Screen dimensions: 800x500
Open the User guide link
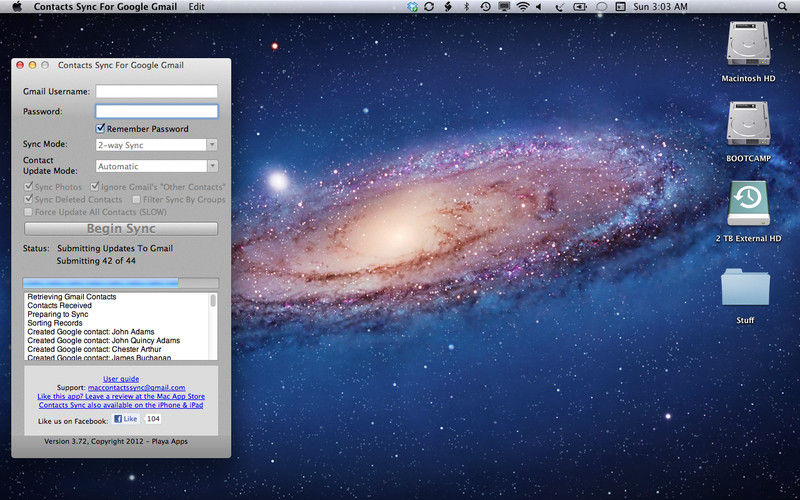click(121, 379)
